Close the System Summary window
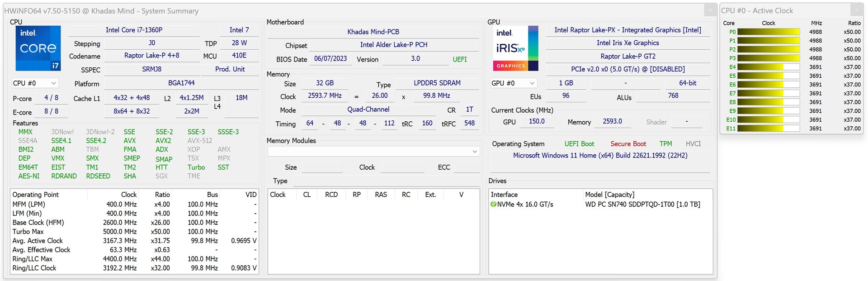Image resolution: width=868 pixels, height=281 pixels. click(710, 10)
